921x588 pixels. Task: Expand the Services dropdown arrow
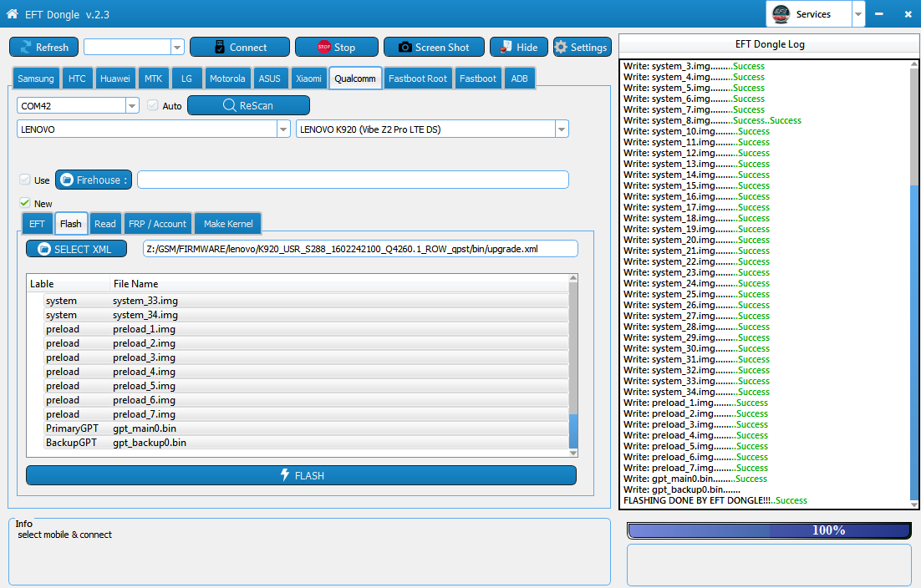tap(858, 14)
